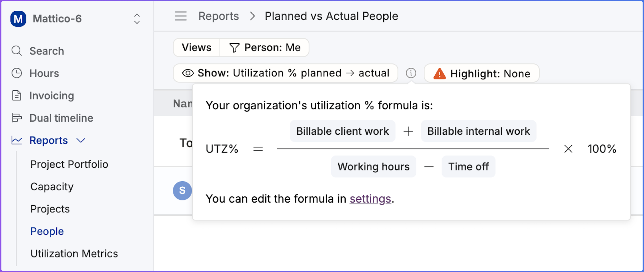Open the Person: Me filter
Viewport: 644px width, 272px height.
pyautogui.click(x=264, y=48)
